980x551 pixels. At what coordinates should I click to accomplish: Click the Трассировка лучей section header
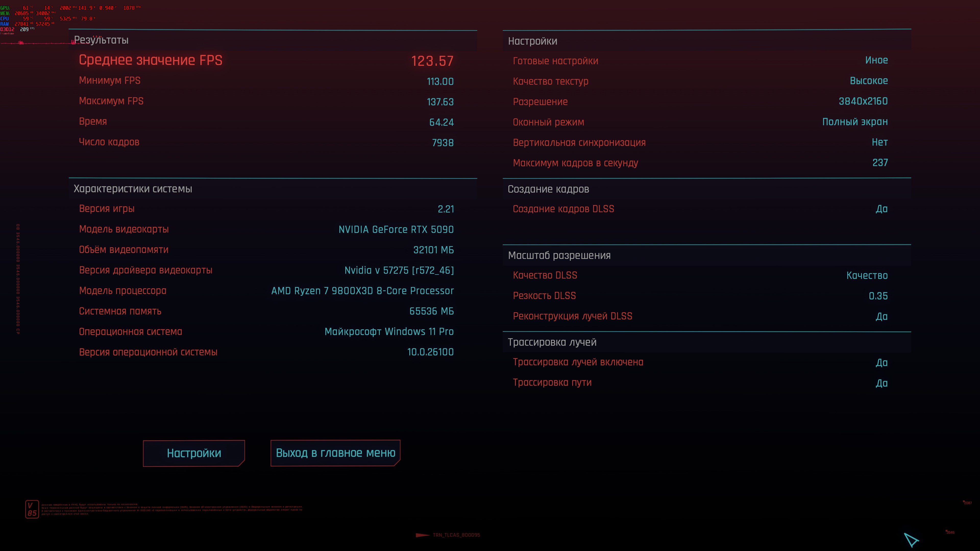(x=552, y=342)
